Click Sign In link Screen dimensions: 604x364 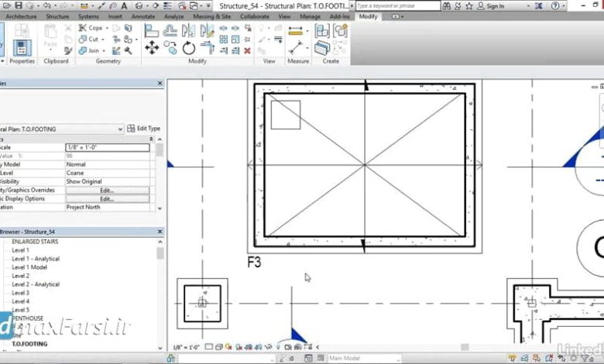click(495, 6)
